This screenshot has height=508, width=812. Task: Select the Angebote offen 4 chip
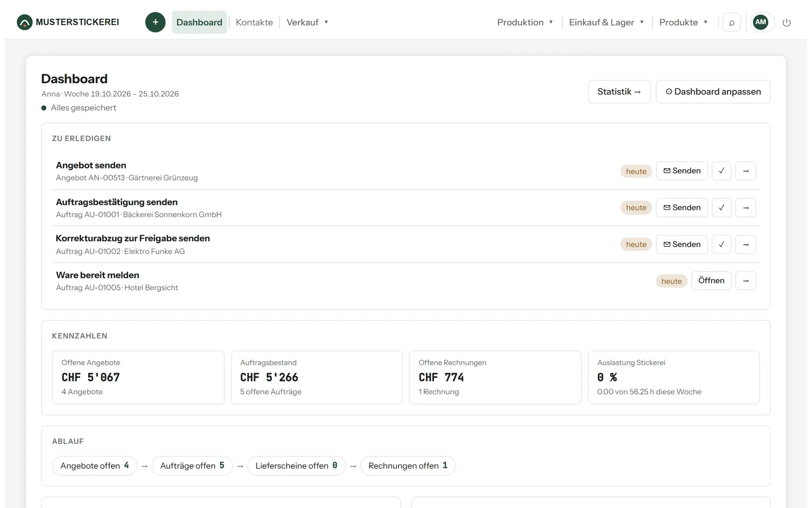(x=94, y=466)
